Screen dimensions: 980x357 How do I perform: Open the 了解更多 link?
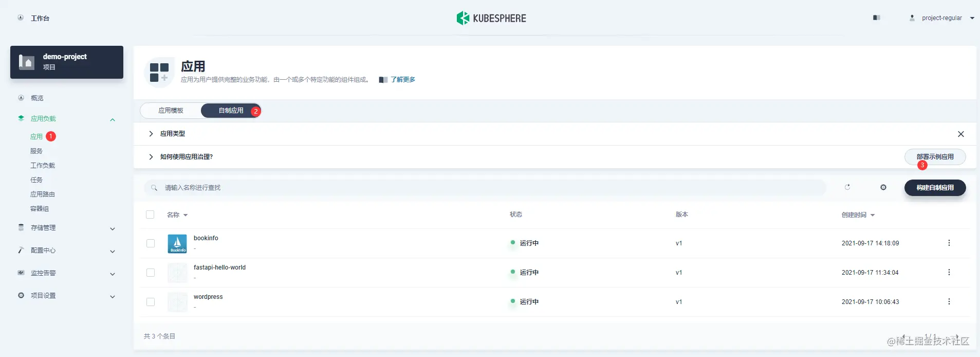pyautogui.click(x=403, y=79)
